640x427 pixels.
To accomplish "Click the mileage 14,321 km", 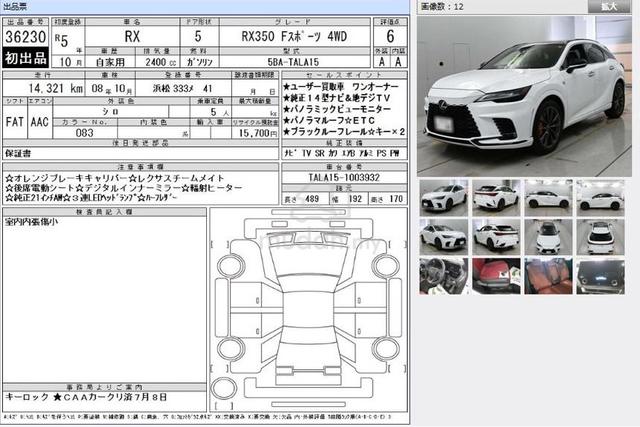I will coord(56,88).
